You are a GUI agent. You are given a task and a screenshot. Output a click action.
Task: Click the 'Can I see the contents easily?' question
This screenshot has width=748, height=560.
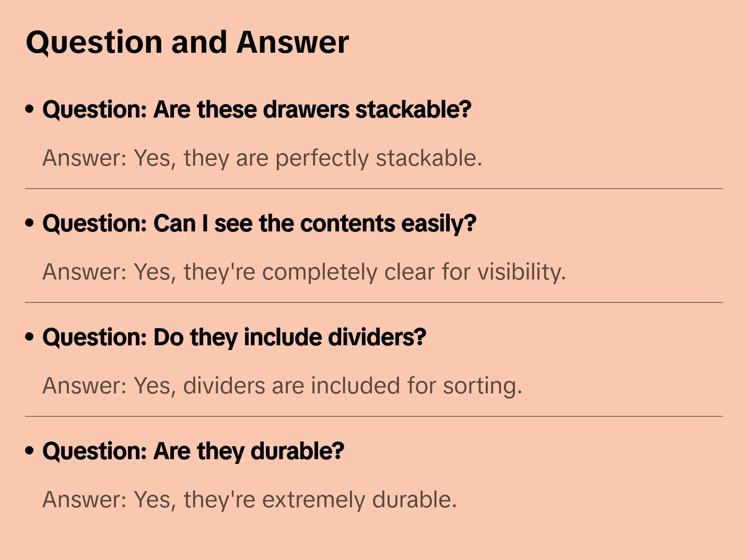(x=259, y=224)
